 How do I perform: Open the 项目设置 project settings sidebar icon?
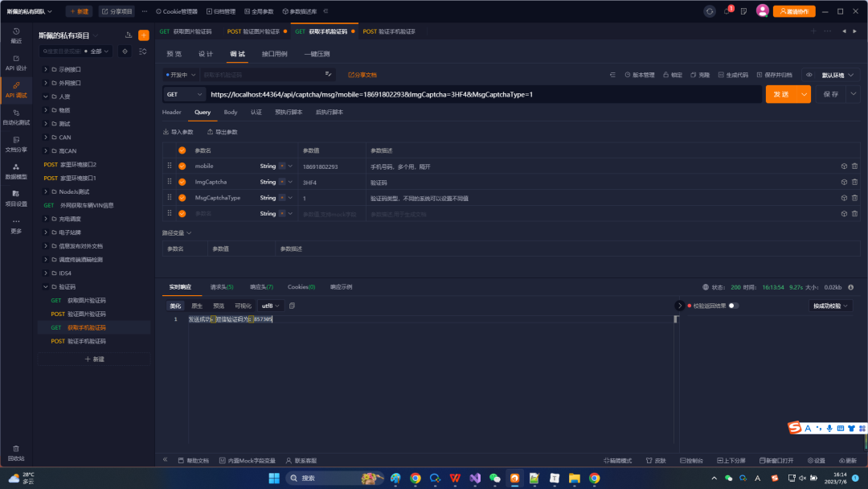16,199
